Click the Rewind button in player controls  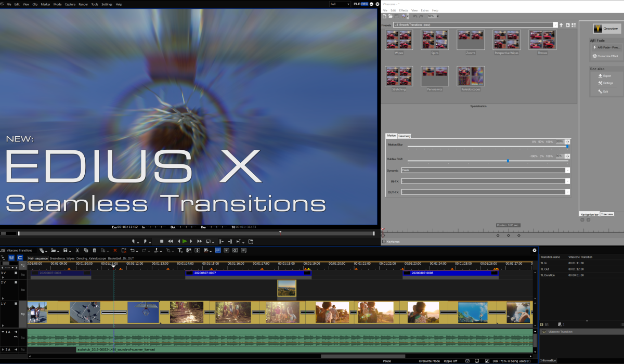click(x=170, y=241)
